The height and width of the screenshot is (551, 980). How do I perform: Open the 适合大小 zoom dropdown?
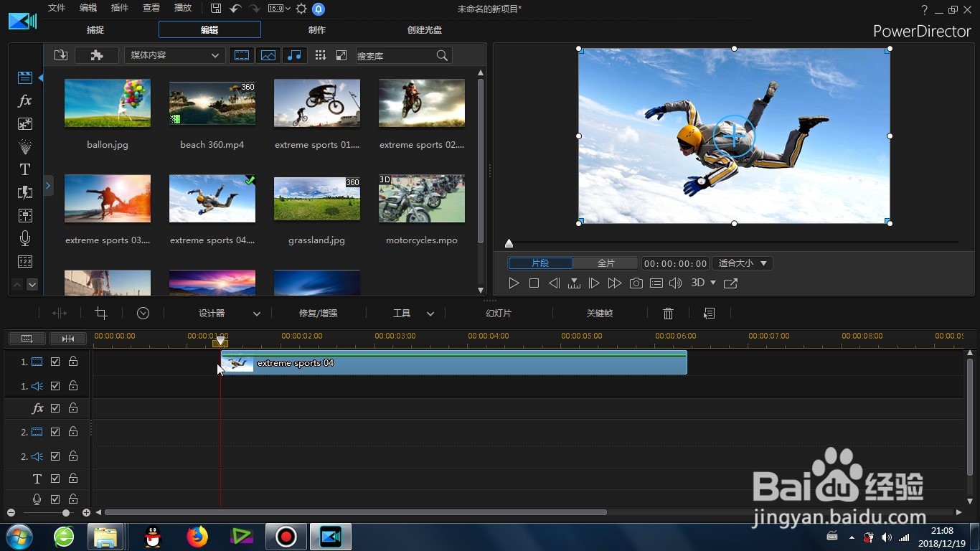coord(742,263)
